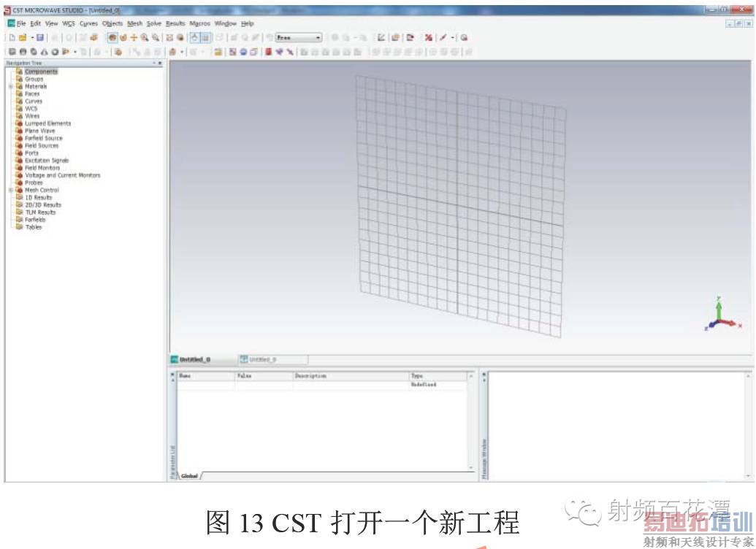Open the Free view mode dropdown
The height and width of the screenshot is (549, 756).
point(299,37)
